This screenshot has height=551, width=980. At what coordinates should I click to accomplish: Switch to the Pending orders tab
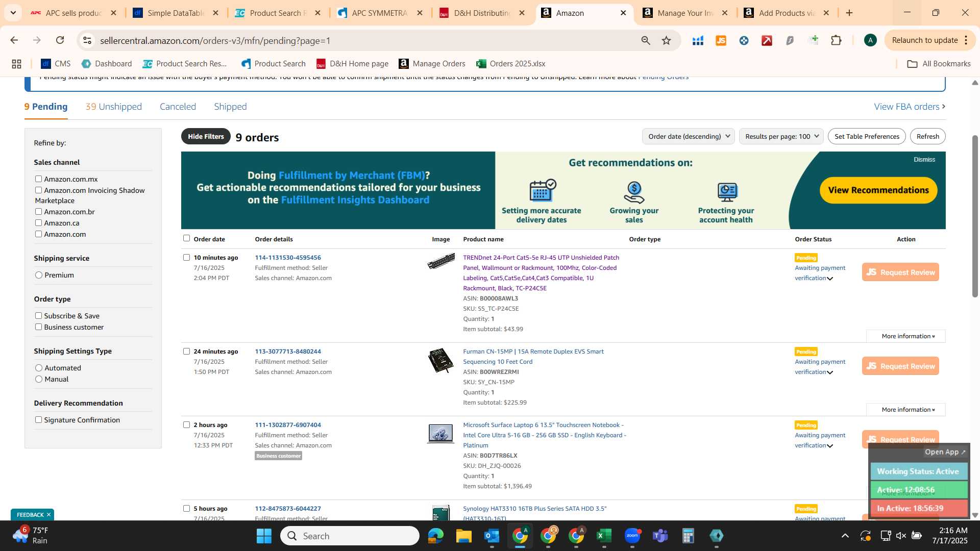pyautogui.click(x=46, y=107)
